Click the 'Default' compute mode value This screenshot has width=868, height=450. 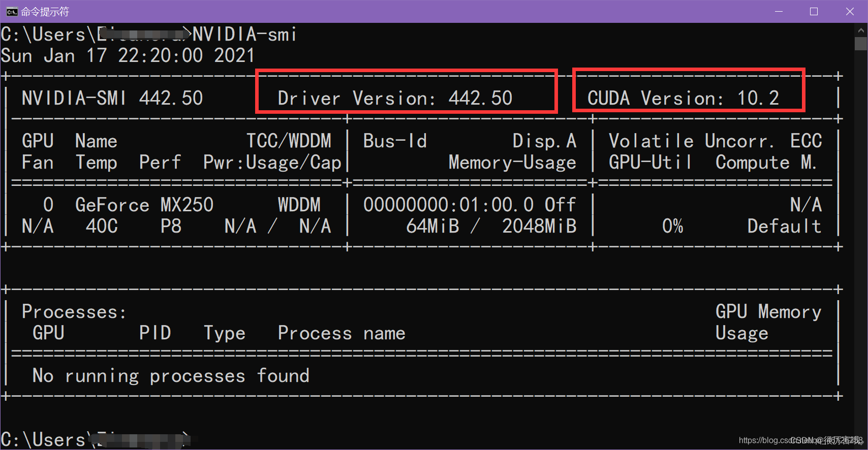[x=784, y=226]
